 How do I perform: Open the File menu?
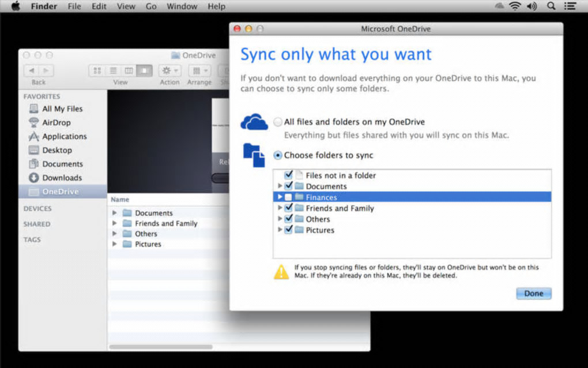coord(74,6)
